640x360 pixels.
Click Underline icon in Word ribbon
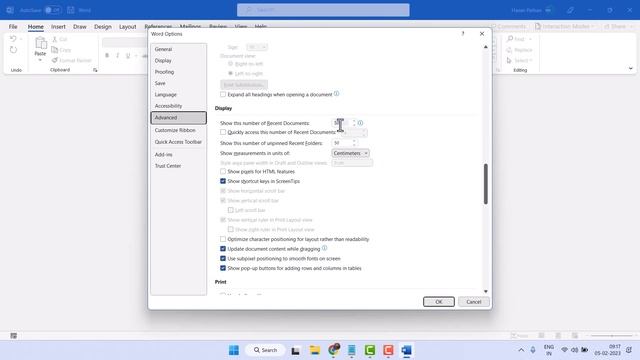pyautogui.click(x=128, y=56)
